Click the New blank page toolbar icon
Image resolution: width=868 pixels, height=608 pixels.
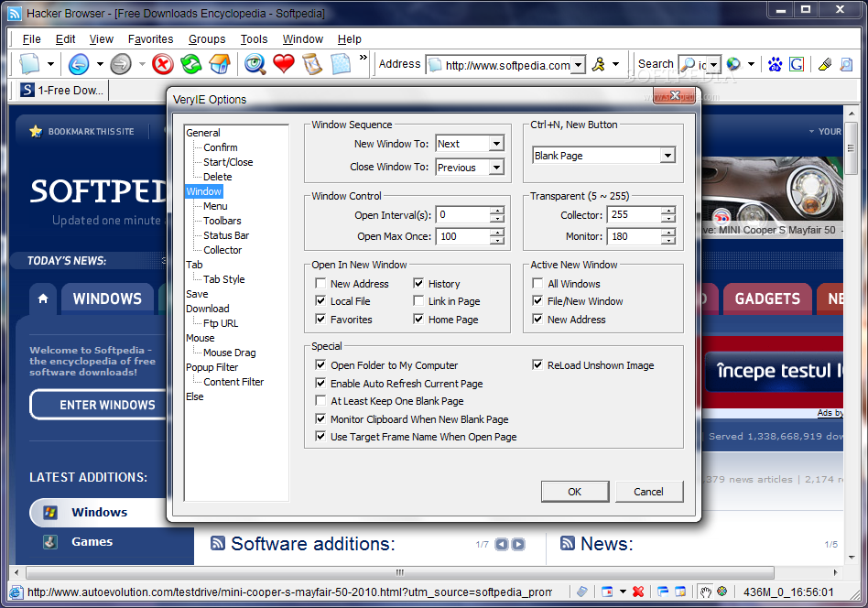29,64
